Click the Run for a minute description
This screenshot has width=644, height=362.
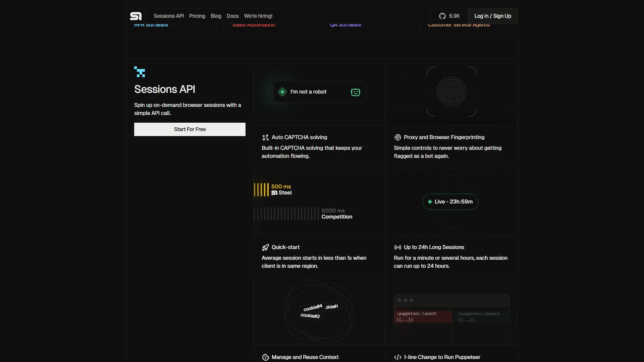(x=451, y=262)
